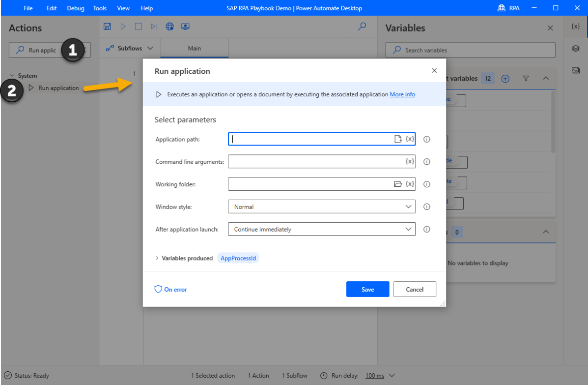Insert variable {x} in Working folder
This screenshot has height=385, width=588.
pyautogui.click(x=410, y=184)
